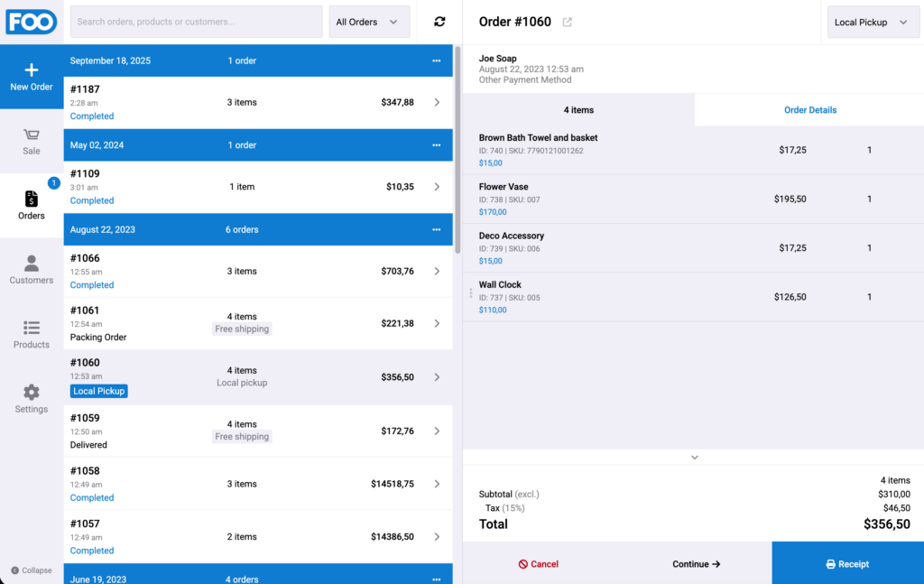Click the Free shipping tag on #1061
924x584 pixels.
(x=242, y=329)
